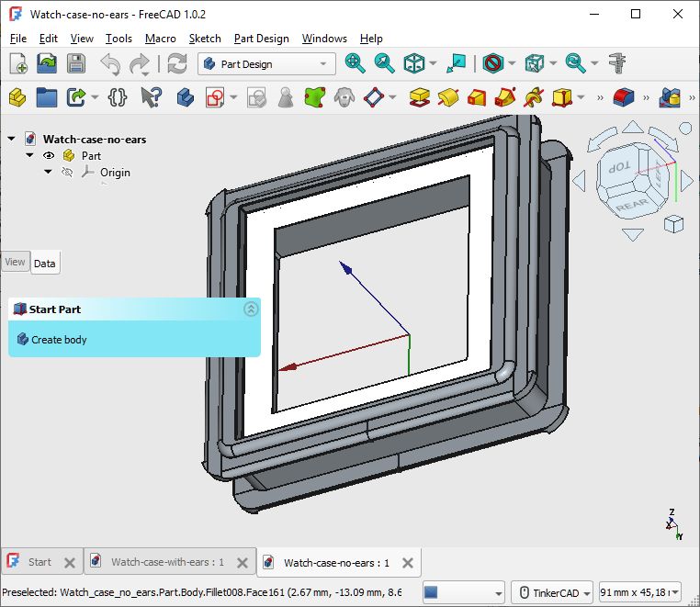Click the isometric standard views cube icon
This screenshot has height=607, width=700.
413,63
